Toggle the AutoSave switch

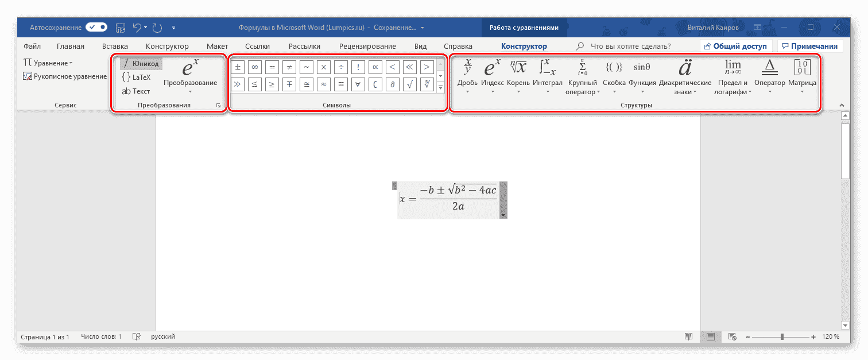pyautogui.click(x=96, y=27)
